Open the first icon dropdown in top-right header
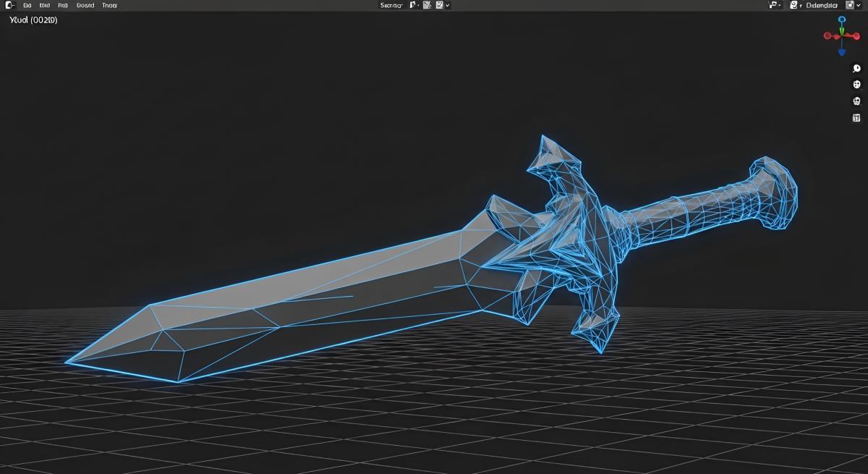The height and width of the screenshot is (474, 868). (x=775, y=5)
